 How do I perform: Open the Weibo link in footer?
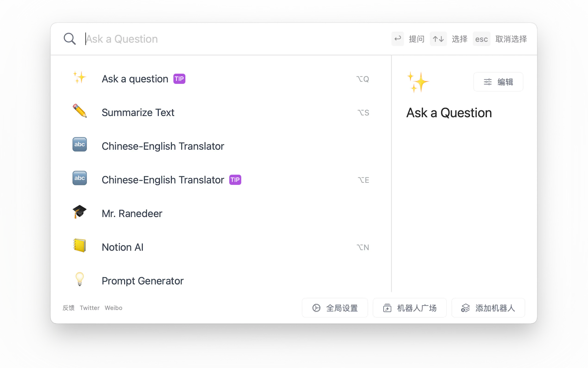click(x=113, y=308)
